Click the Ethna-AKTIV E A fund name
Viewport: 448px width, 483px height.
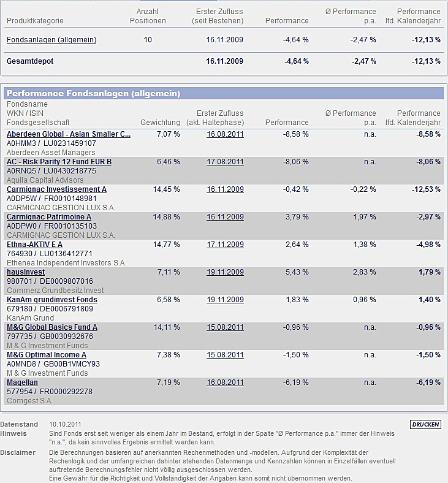pos(34,245)
